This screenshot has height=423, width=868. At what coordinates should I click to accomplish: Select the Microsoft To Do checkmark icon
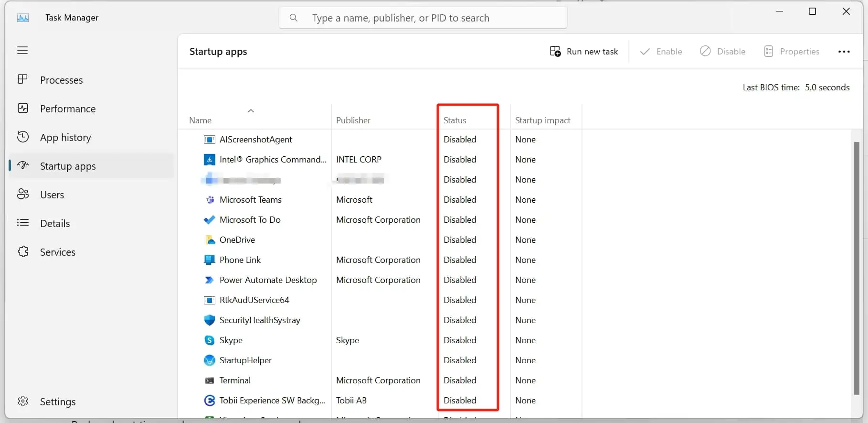tap(209, 220)
